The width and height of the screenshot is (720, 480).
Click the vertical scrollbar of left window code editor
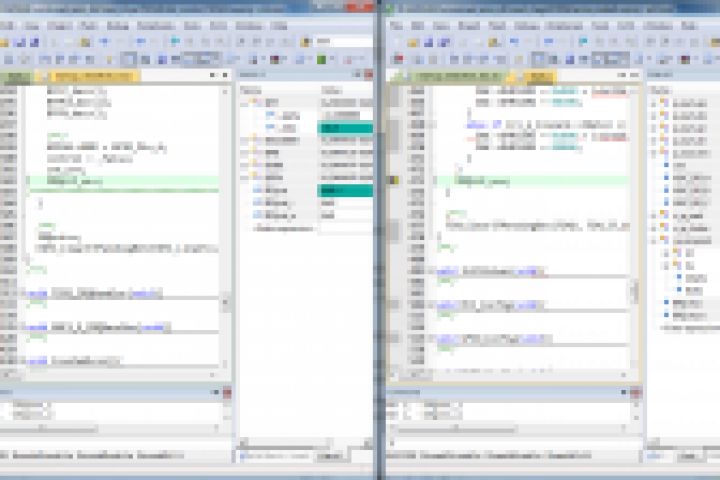pyautogui.click(x=225, y=227)
